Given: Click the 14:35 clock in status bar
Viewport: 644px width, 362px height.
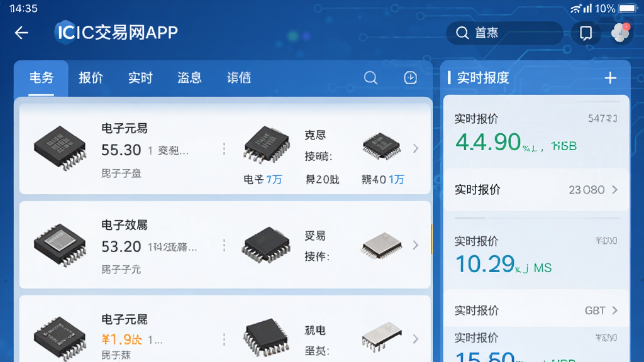Looking at the screenshot, I should [23, 8].
